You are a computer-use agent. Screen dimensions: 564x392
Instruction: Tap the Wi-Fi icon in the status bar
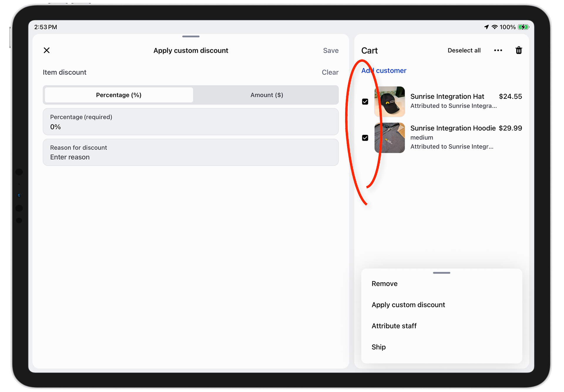[x=495, y=27]
